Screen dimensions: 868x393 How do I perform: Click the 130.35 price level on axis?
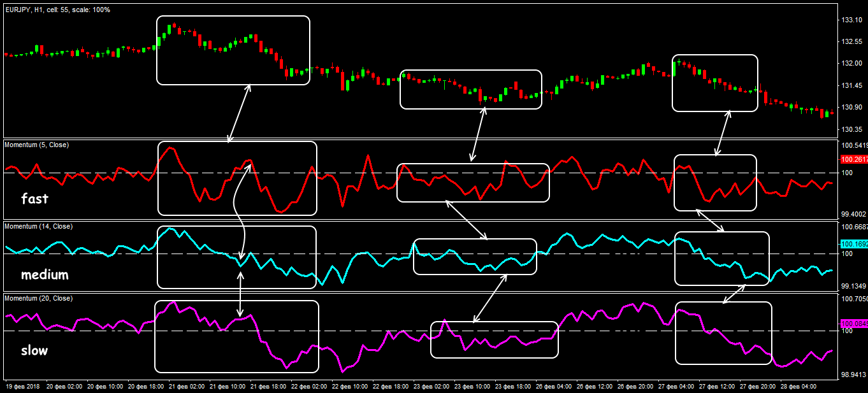click(x=852, y=129)
